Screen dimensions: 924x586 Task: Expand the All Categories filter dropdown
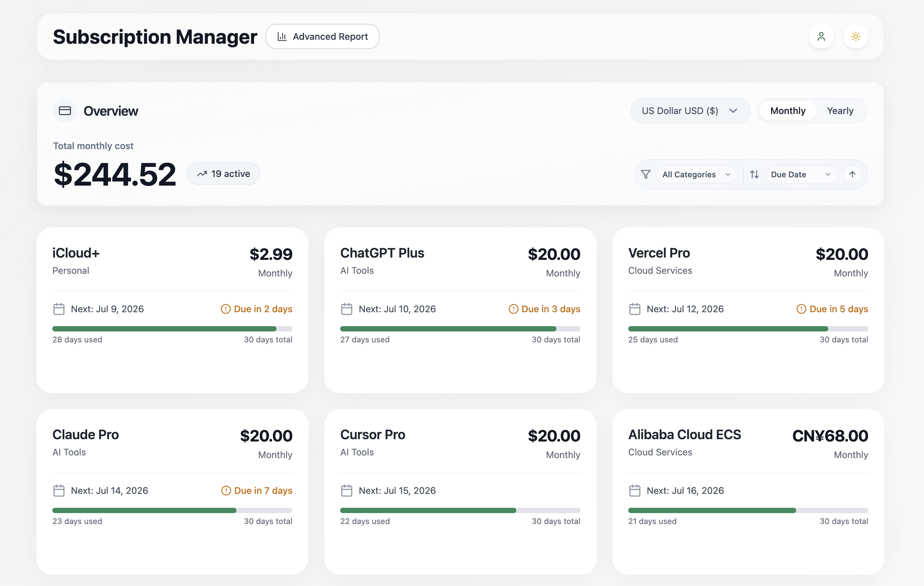696,174
